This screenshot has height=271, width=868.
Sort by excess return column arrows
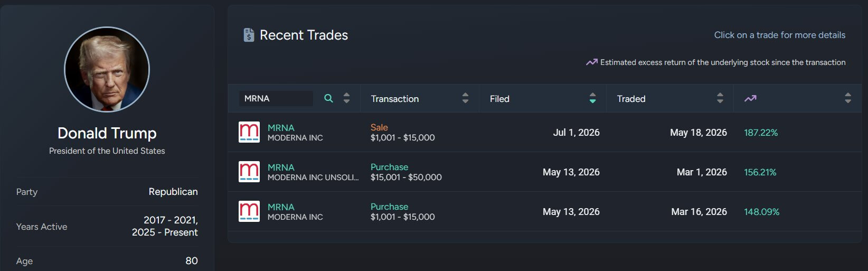click(848, 98)
